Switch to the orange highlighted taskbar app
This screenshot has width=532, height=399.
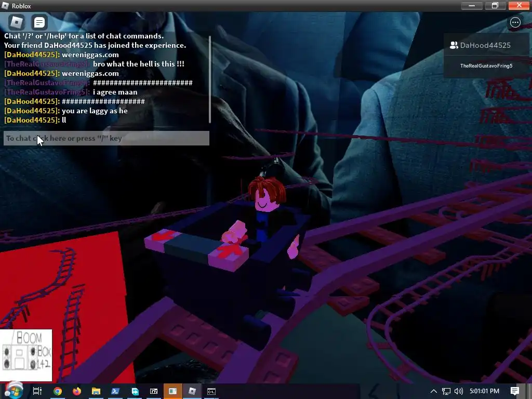tap(172, 391)
